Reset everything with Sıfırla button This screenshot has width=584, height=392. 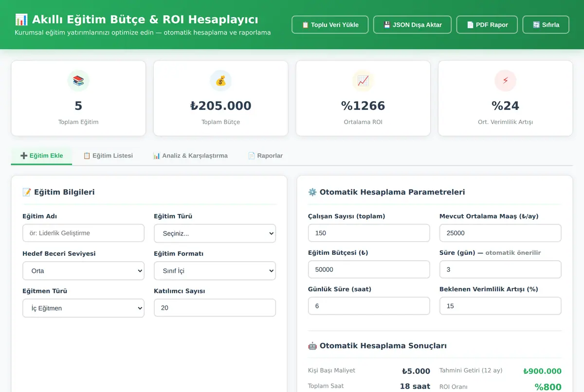pyautogui.click(x=546, y=25)
